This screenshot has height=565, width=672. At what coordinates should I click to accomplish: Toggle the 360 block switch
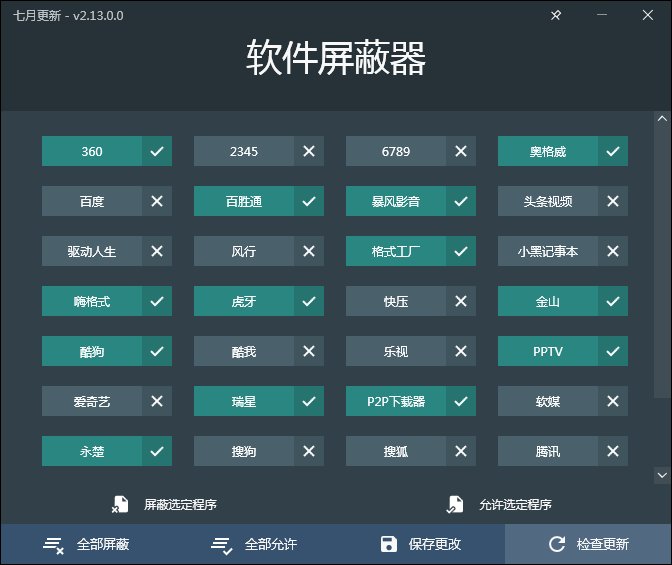107,151
